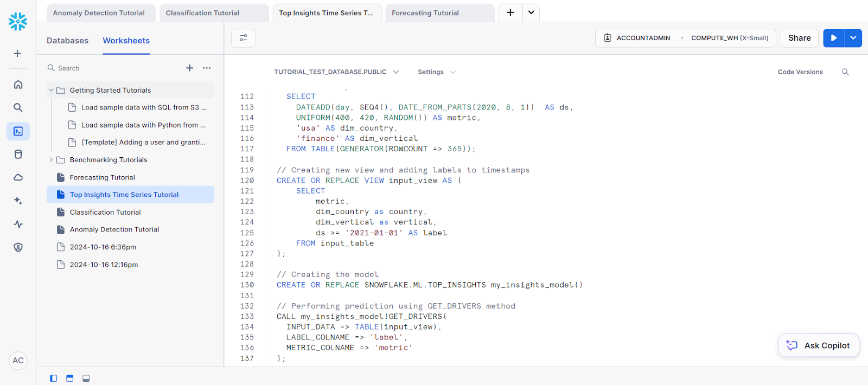The width and height of the screenshot is (868, 385).
Task: Open the run options dropdown arrow
Action: point(853,38)
